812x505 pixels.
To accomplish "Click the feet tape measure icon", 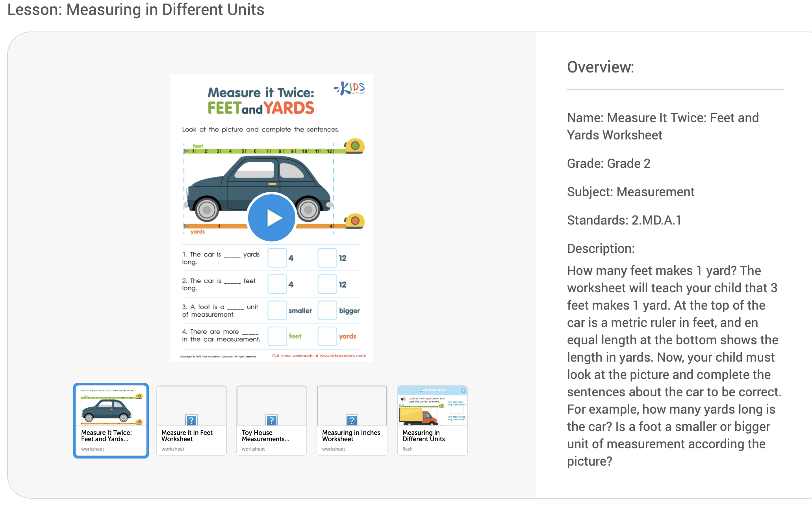I will click(355, 146).
